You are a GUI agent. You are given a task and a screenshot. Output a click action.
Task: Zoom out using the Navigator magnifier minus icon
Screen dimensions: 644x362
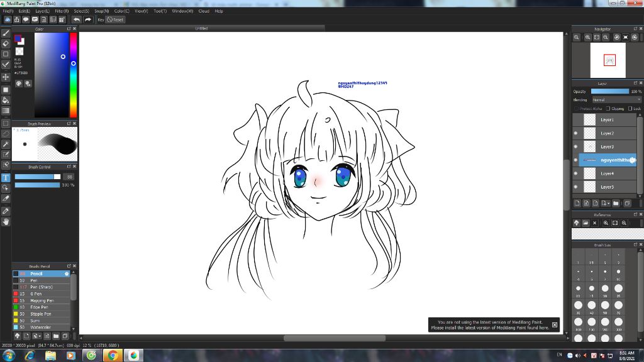(x=606, y=37)
